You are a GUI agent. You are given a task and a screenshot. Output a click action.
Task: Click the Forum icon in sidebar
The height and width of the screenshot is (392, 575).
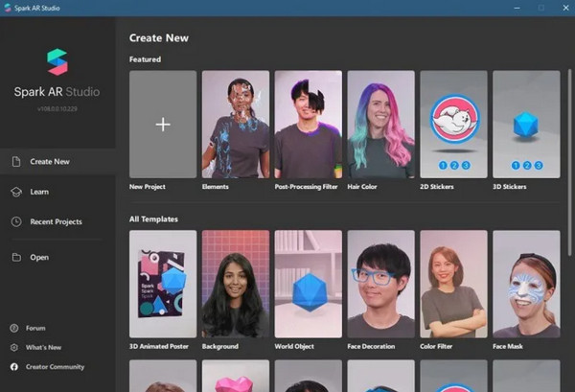pyautogui.click(x=14, y=328)
